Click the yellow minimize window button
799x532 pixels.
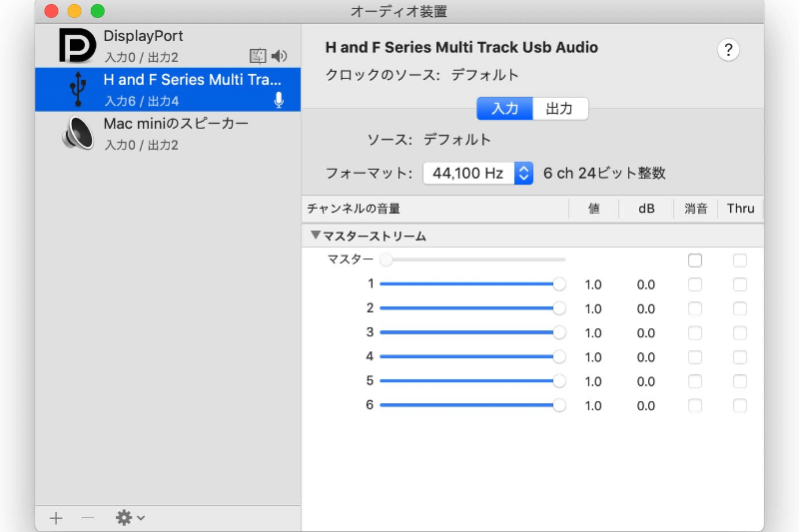pos(74,11)
